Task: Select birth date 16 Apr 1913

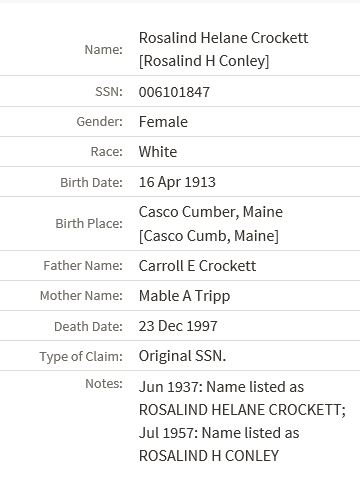Action: [177, 182]
